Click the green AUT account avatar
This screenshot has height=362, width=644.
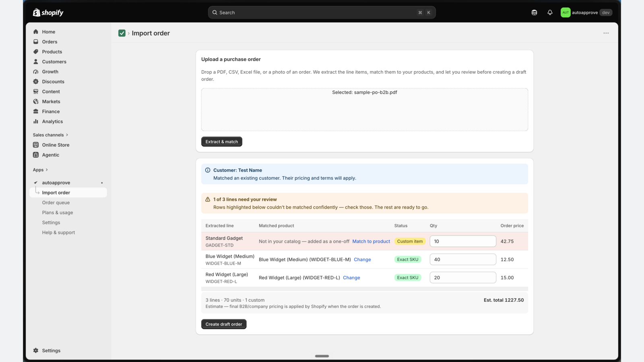pos(566,12)
